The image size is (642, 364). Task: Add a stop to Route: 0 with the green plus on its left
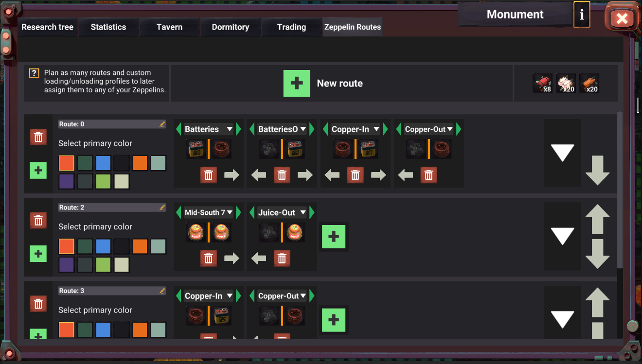click(38, 171)
